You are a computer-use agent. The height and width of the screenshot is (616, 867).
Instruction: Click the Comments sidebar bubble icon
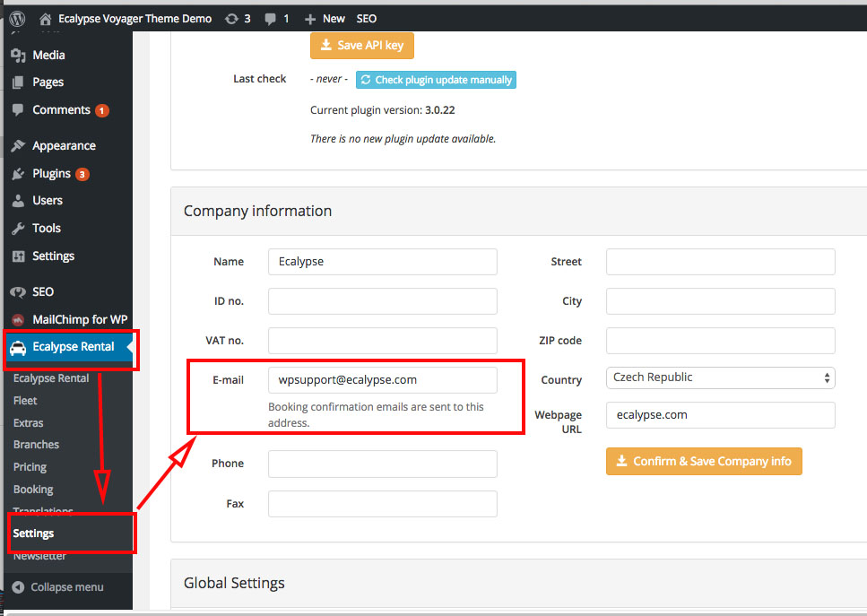click(18, 110)
